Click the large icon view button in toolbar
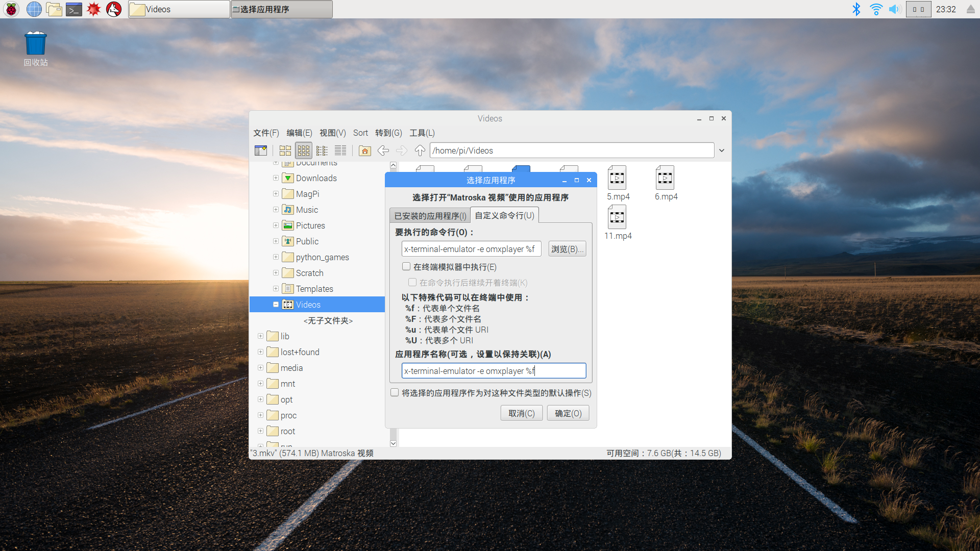 pos(284,150)
